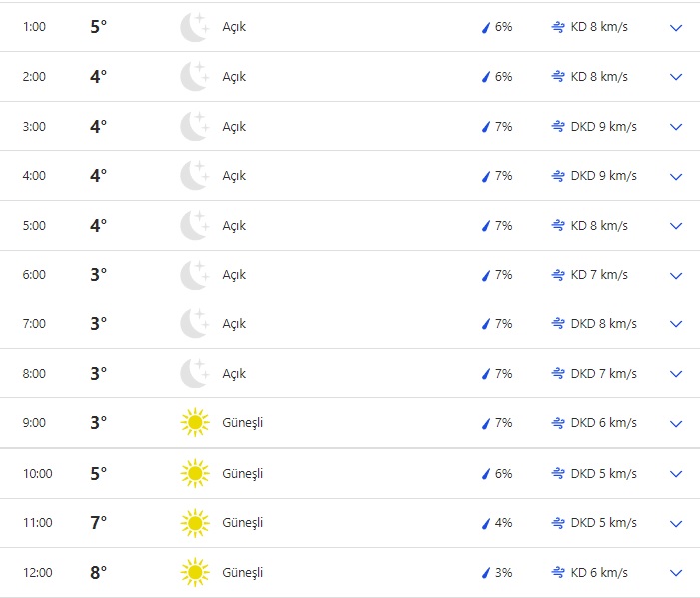Click the wind icon in the 11:00 row
This screenshot has width=700, height=598.
click(558, 523)
